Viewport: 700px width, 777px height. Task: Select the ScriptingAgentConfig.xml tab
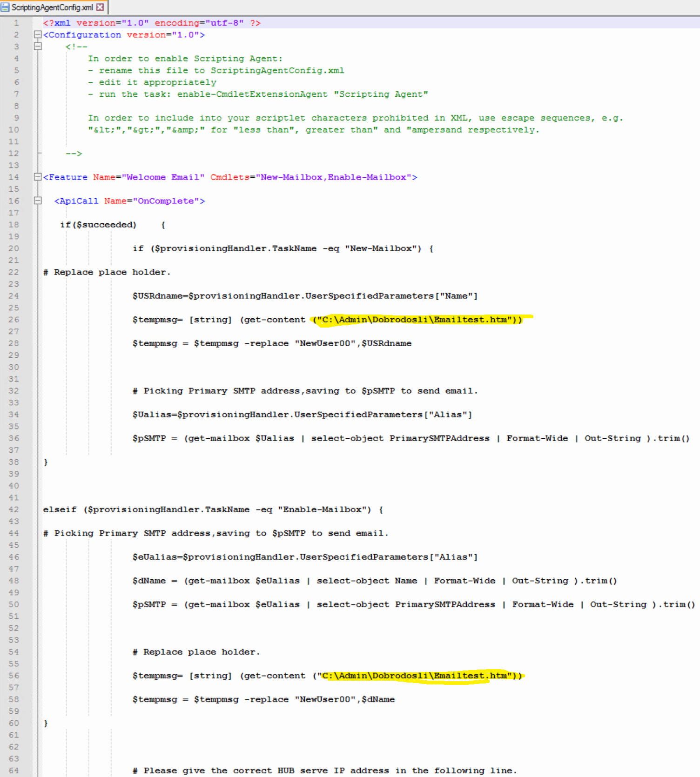coord(54,7)
